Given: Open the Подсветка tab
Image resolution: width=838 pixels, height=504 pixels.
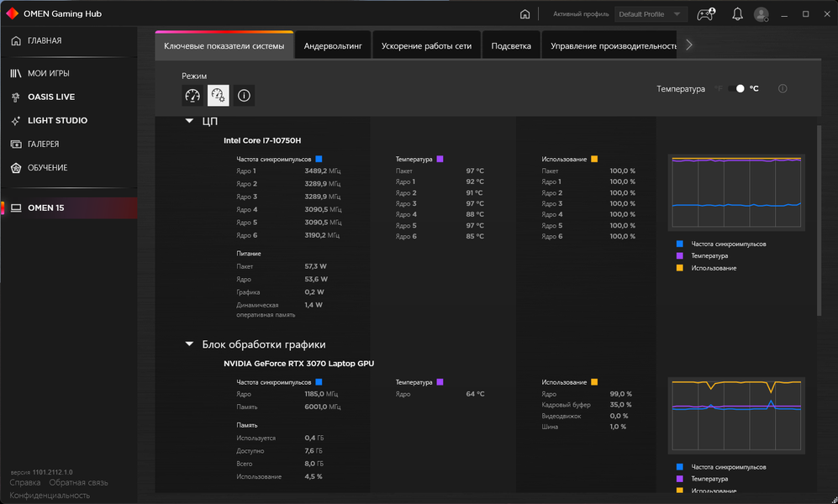Looking at the screenshot, I should point(511,46).
